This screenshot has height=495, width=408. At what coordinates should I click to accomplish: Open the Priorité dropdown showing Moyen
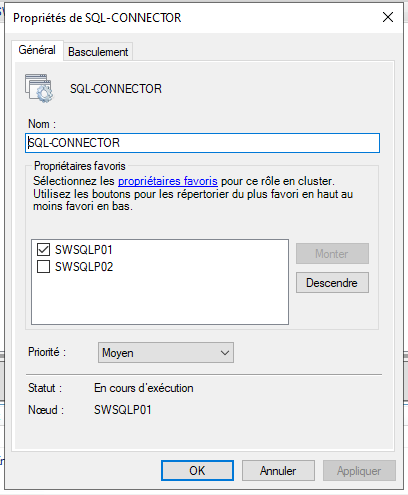pyautogui.click(x=166, y=353)
